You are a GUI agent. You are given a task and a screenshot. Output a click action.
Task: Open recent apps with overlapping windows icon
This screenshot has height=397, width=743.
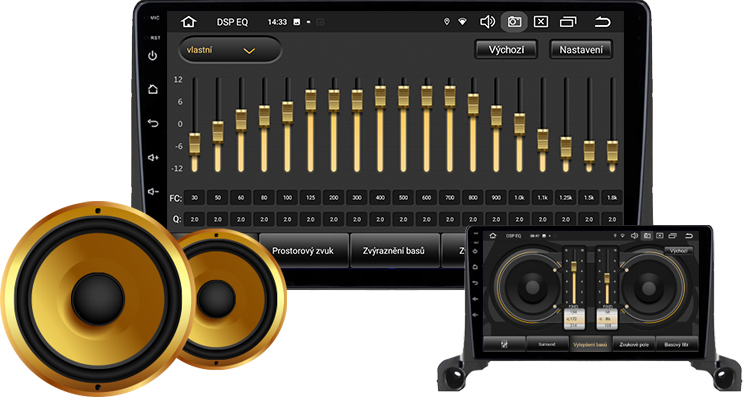pyautogui.click(x=568, y=22)
